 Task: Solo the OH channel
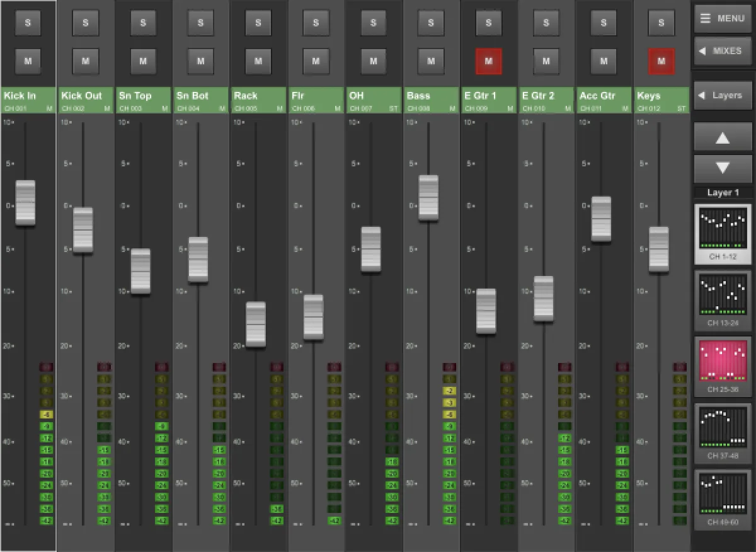tap(374, 23)
